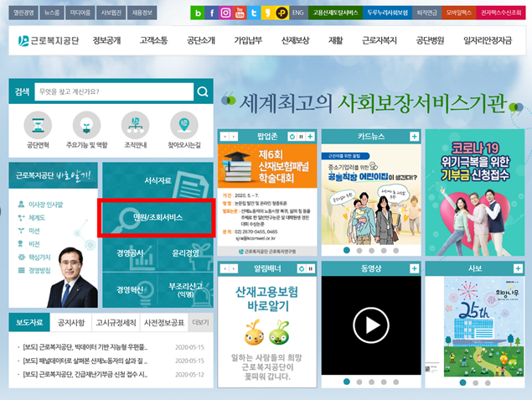
Task: Open the 핵심가치 link
Action: pyautogui.click(x=39, y=257)
